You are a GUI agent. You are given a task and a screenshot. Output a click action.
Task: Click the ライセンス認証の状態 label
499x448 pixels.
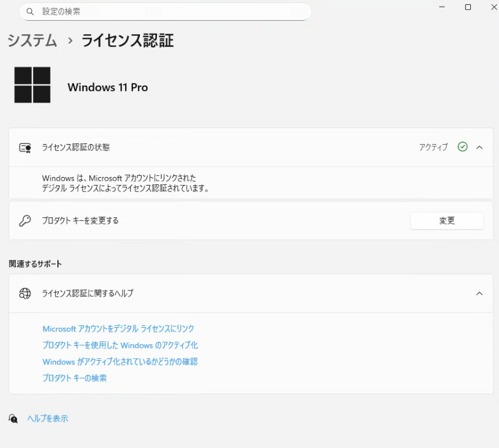tap(76, 147)
